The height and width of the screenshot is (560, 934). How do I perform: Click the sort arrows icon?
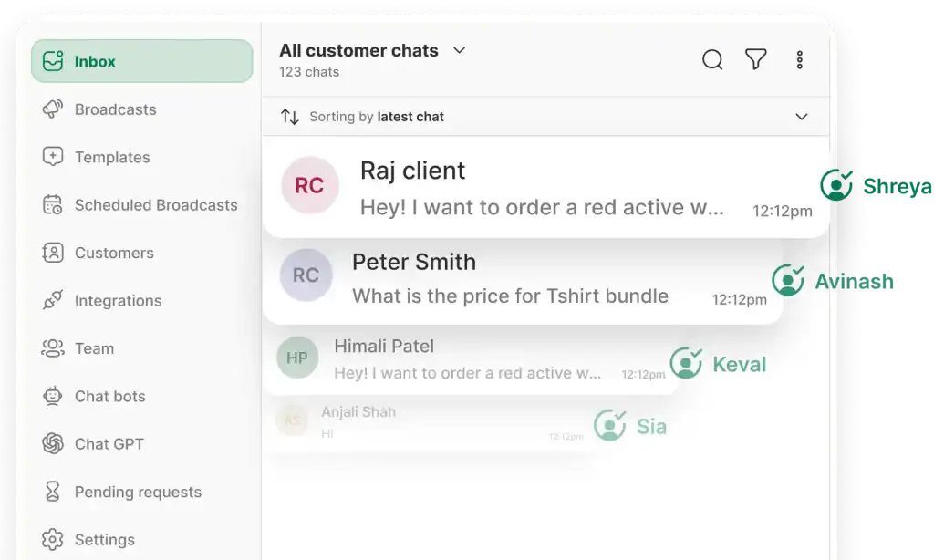[x=289, y=117]
